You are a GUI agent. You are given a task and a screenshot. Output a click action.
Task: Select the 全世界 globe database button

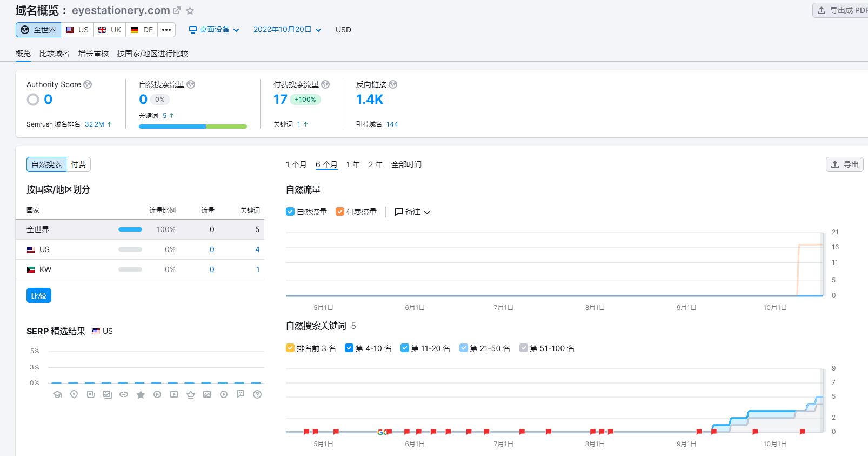point(38,30)
